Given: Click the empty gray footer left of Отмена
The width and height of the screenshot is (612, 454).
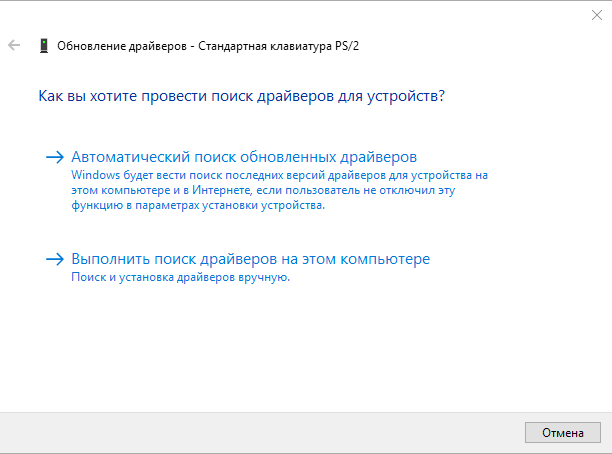Looking at the screenshot, I should 260,432.
